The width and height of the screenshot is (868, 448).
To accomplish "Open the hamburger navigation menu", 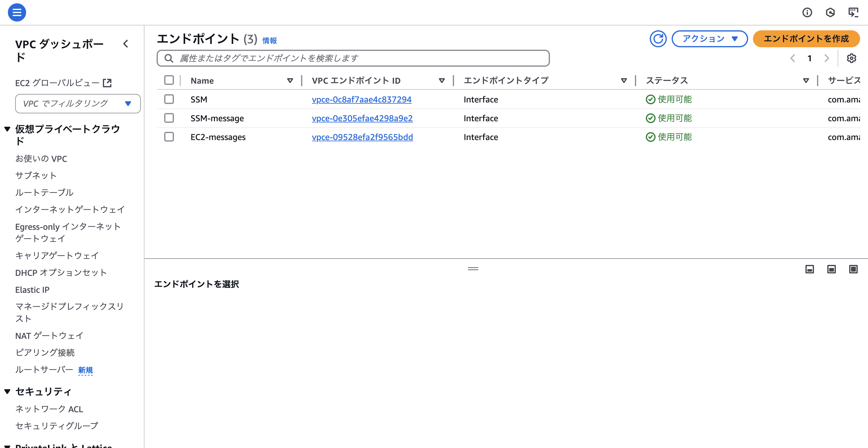I will 16,12.
